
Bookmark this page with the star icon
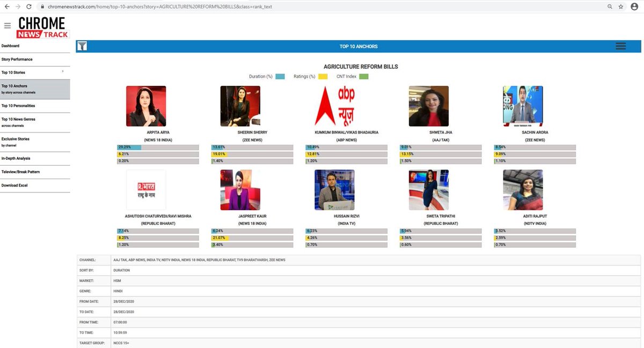(x=621, y=6)
